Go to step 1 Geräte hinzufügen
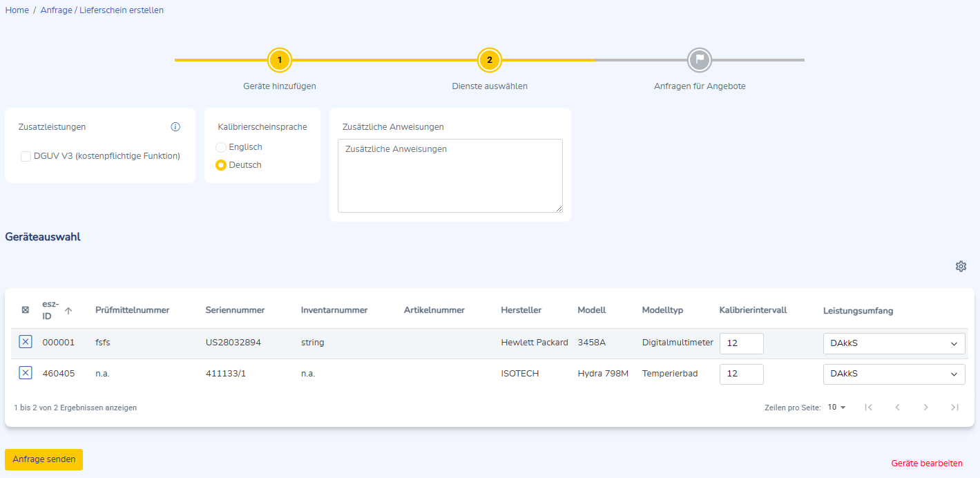Viewport: 980px width, 478px height. click(x=280, y=60)
